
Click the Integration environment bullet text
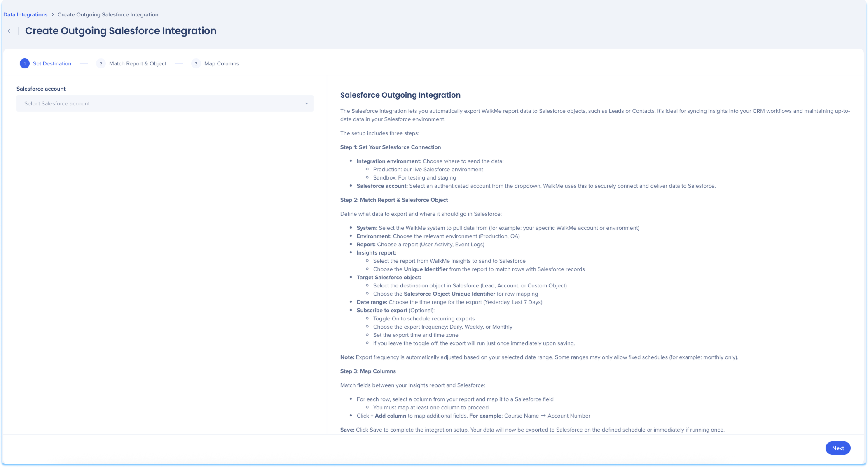pos(430,161)
